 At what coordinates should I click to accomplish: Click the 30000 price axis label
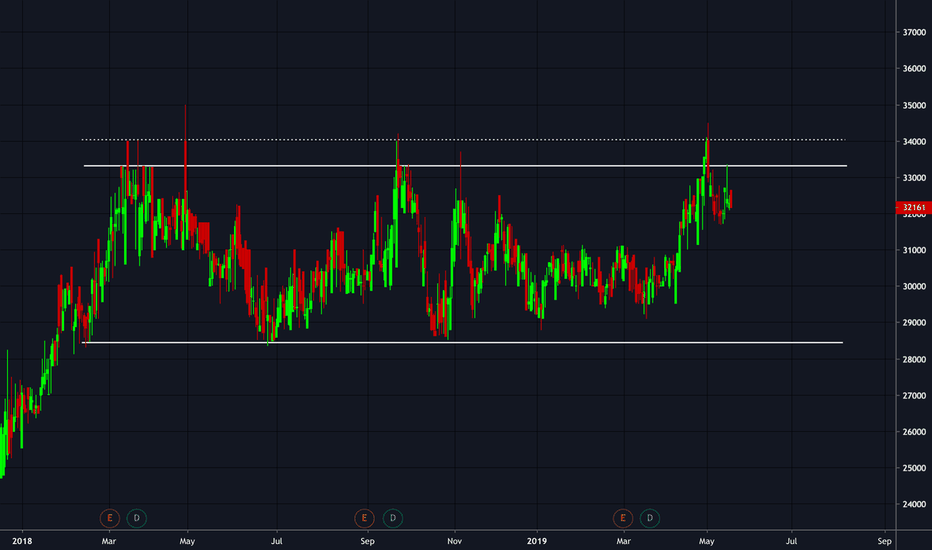[x=914, y=287]
